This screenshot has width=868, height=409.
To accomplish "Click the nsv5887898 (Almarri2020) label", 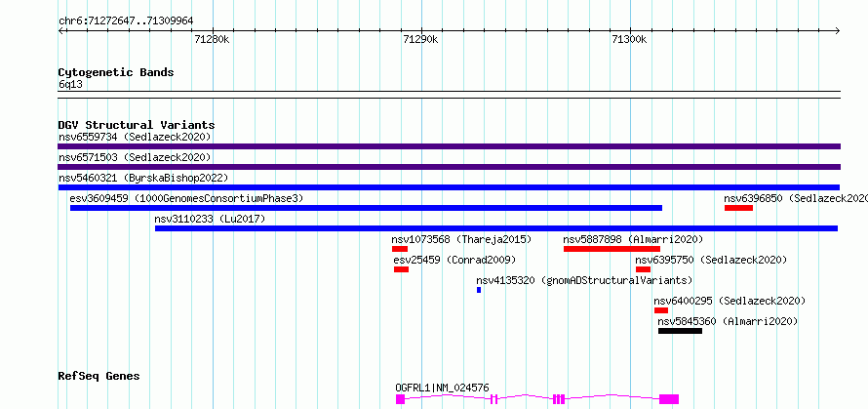I will [633, 239].
